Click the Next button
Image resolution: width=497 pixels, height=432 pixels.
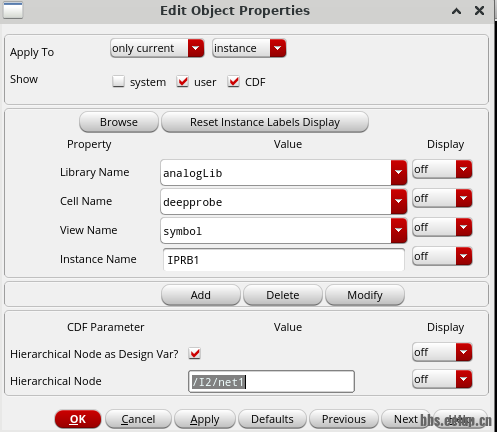[x=406, y=419]
